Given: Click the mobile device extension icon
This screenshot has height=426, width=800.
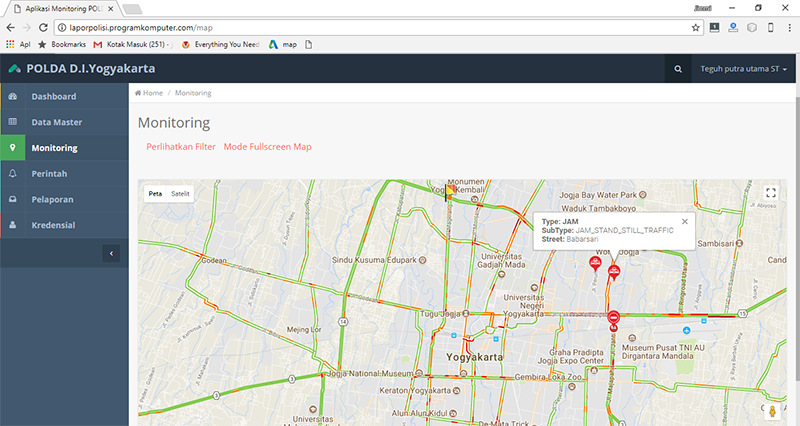Looking at the screenshot, I should [770, 28].
